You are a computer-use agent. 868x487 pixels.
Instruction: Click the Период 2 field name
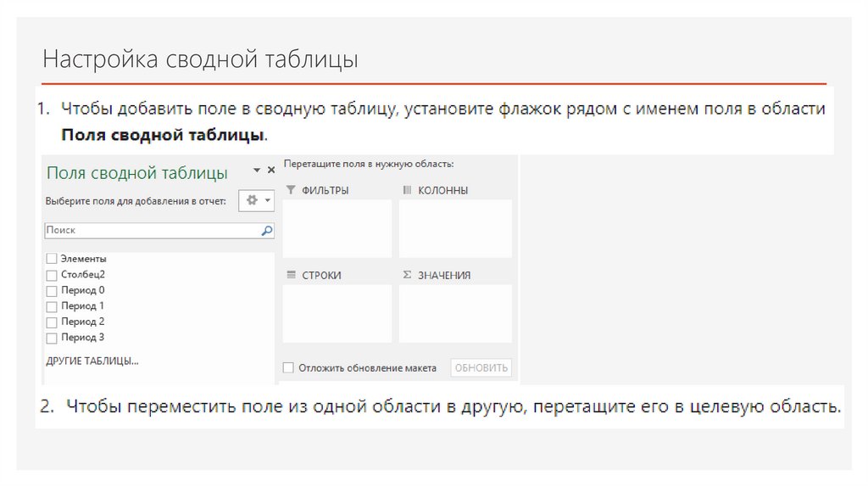pyautogui.click(x=82, y=322)
